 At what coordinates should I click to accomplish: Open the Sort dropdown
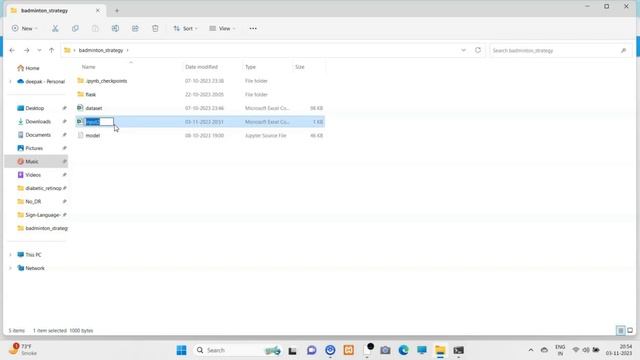(185, 29)
